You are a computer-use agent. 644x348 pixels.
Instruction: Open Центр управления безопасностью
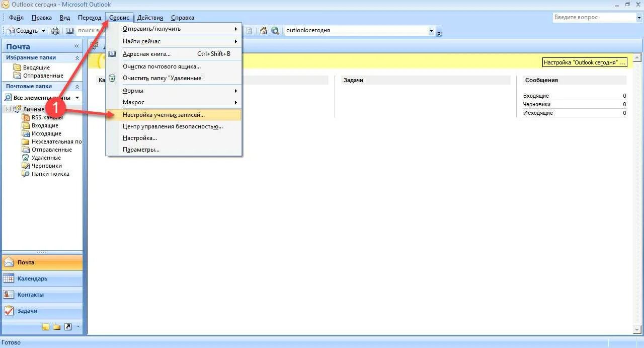(x=174, y=126)
